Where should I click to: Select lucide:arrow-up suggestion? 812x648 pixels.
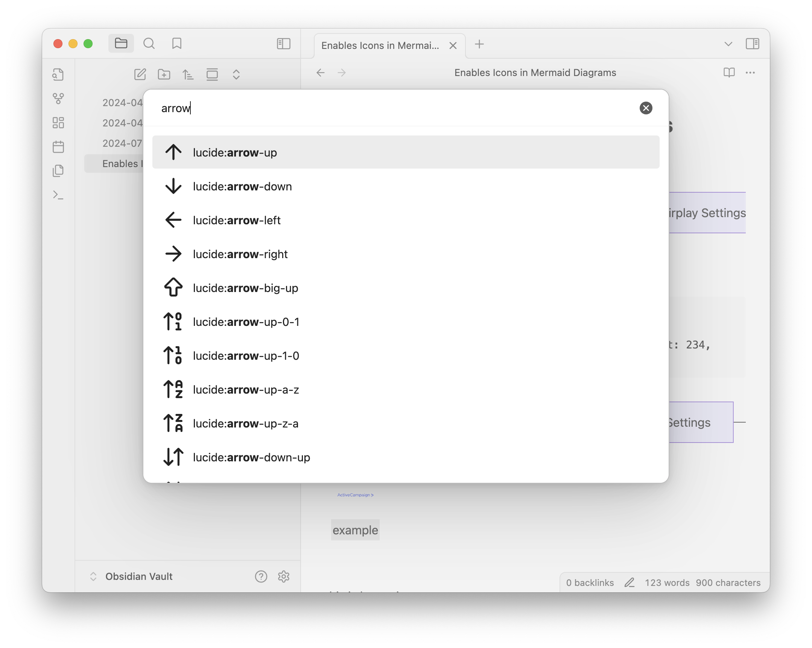406,152
